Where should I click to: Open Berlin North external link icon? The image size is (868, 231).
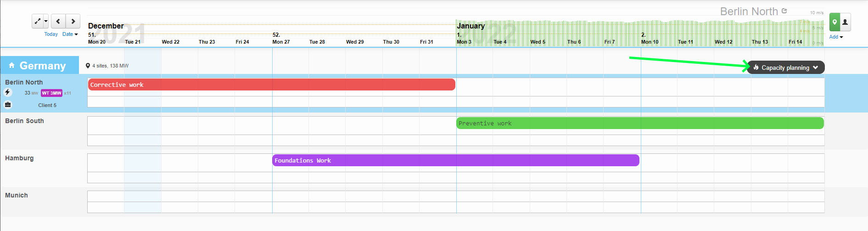784,11
